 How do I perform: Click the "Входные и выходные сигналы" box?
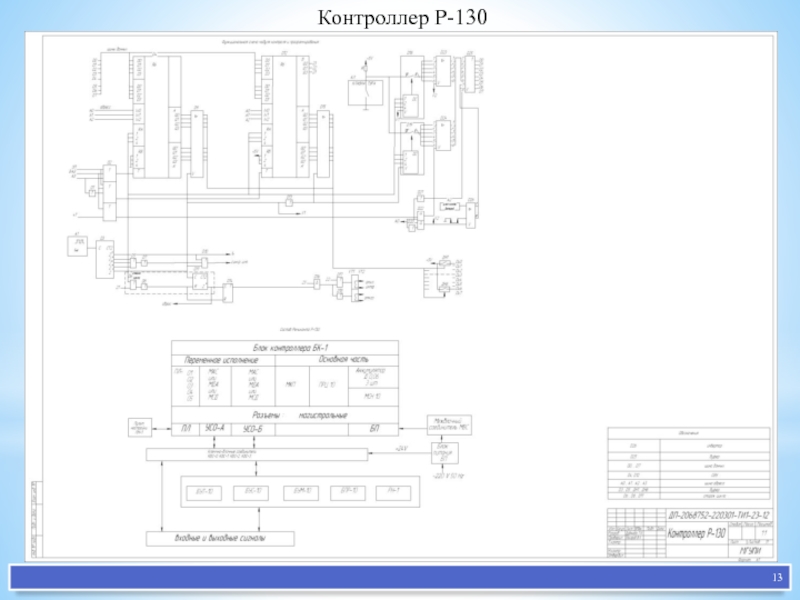220,538
